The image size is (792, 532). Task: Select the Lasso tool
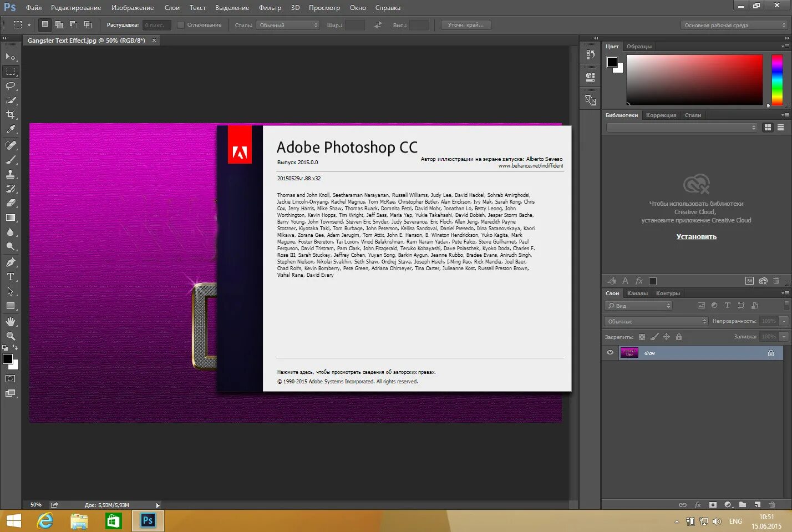(11, 86)
